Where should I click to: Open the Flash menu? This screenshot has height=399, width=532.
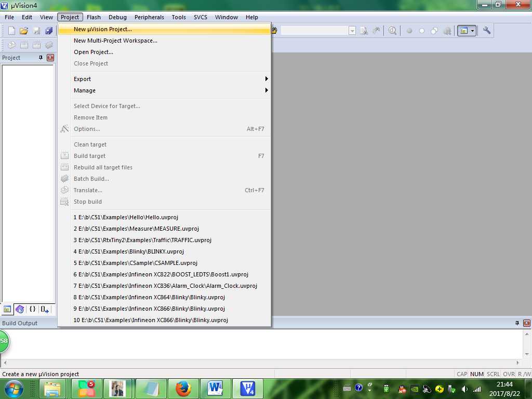pos(94,17)
